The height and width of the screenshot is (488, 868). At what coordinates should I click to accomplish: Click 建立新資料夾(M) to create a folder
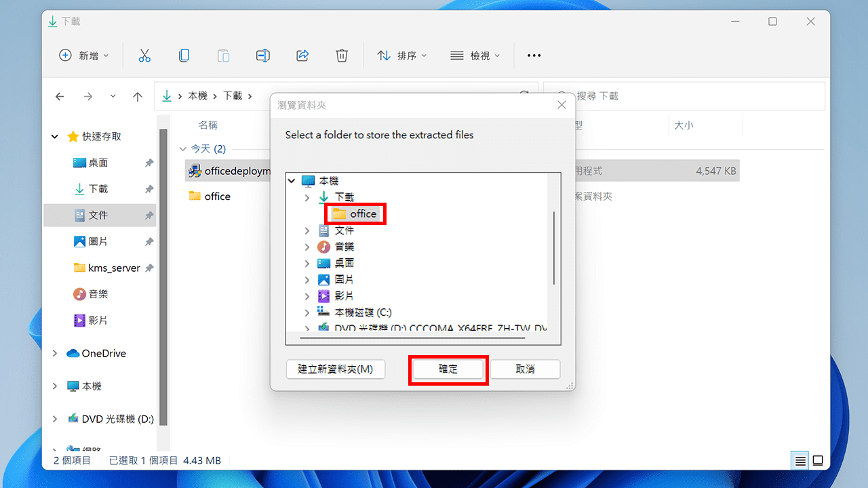click(x=335, y=369)
